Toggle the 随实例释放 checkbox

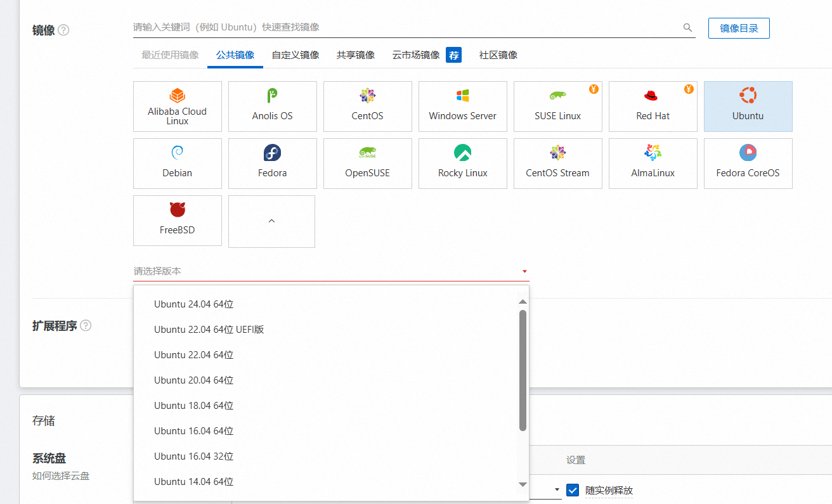[573, 490]
